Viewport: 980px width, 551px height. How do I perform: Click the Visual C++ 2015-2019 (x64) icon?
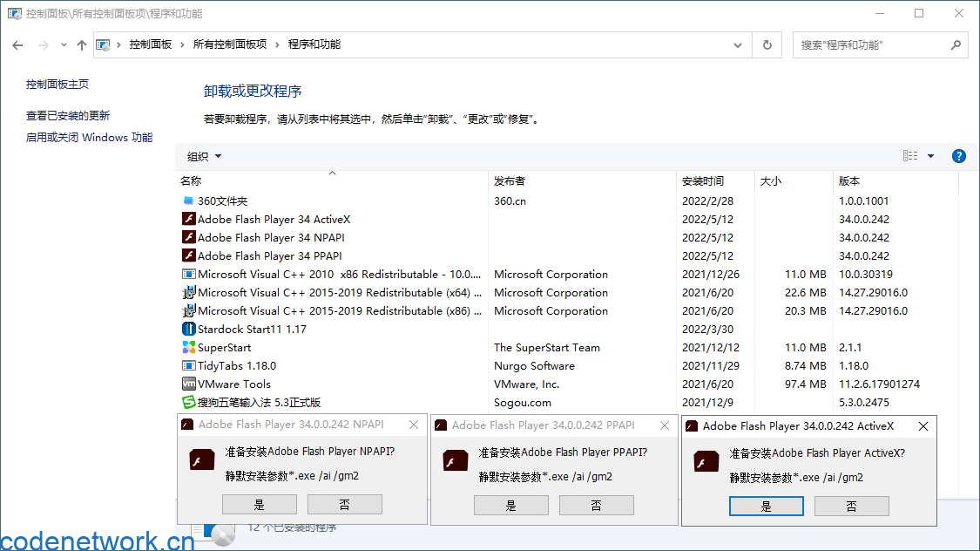189,292
